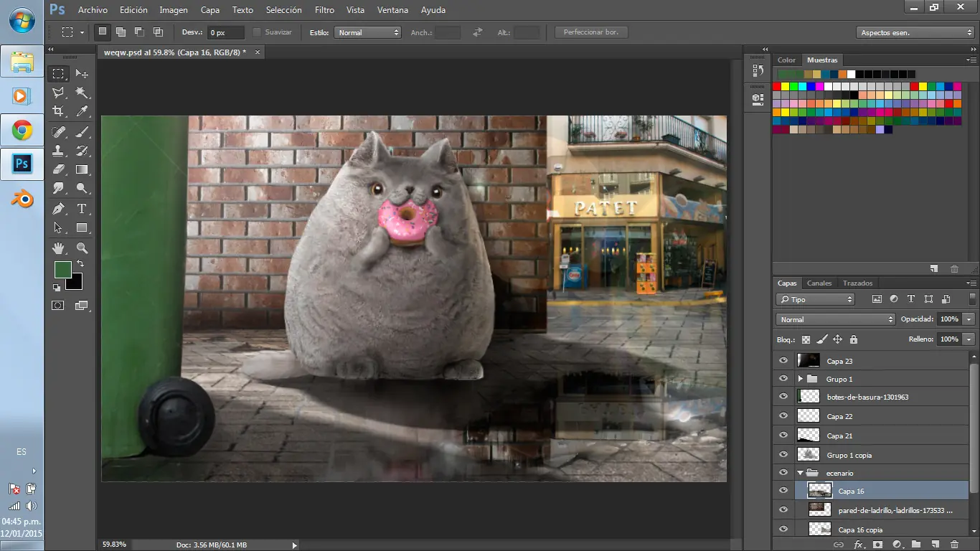
Task: Change screen mode in toolbox
Action: [x=81, y=305]
